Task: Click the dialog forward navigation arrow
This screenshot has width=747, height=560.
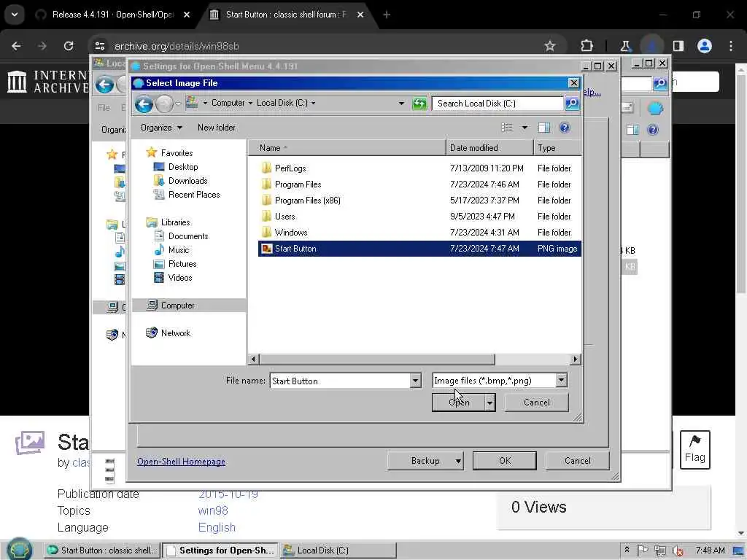Action: tap(164, 104)
